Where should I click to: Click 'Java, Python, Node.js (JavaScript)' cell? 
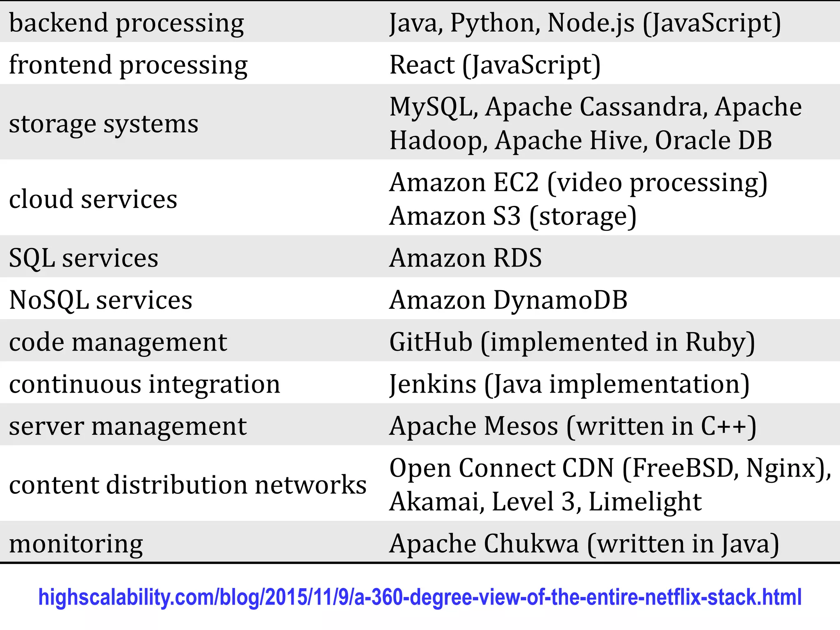[x=585, y=23]
